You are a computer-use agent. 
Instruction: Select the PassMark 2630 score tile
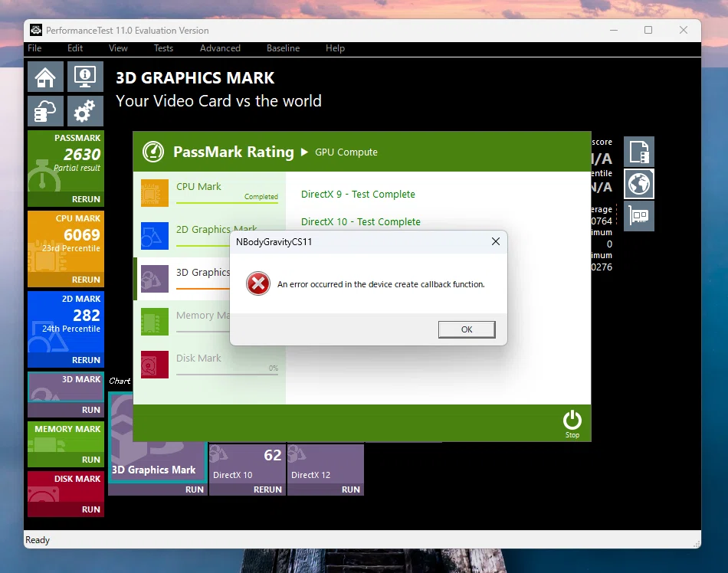pyautogui.click(x=66, y=161)
